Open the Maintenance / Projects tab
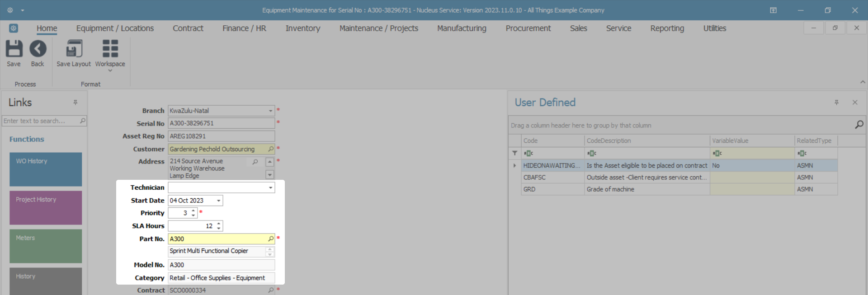This screenshot has height=295, width=868. pos(379,28)
